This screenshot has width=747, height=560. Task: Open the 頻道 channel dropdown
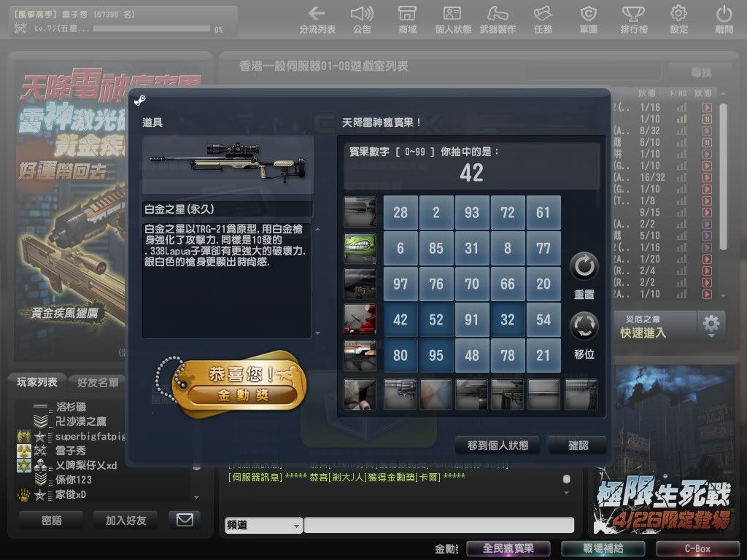point(263,526)
